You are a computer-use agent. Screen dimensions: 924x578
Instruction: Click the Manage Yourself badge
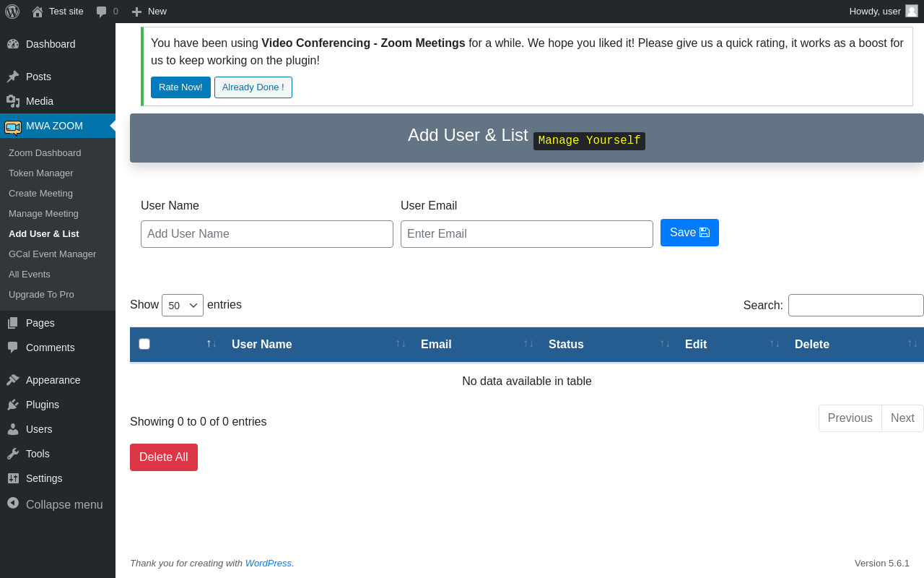[x=589, y=141]
